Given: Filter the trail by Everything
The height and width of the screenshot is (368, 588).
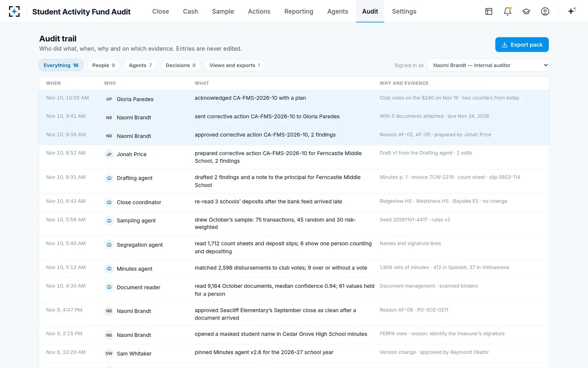Looking at the screenshot, I should click(x=61, y=65).
